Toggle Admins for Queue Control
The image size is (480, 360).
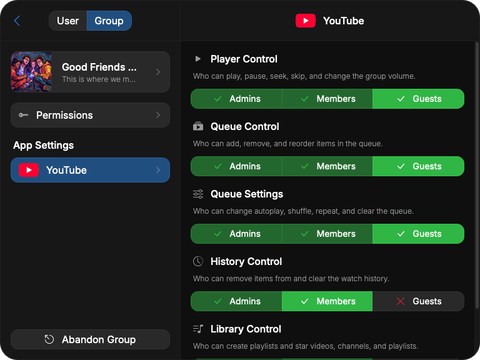[236, 166]
